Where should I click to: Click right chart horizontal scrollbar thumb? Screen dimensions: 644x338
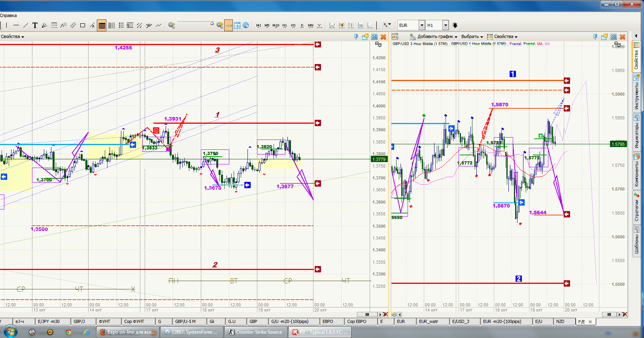(x=609, y=315)
